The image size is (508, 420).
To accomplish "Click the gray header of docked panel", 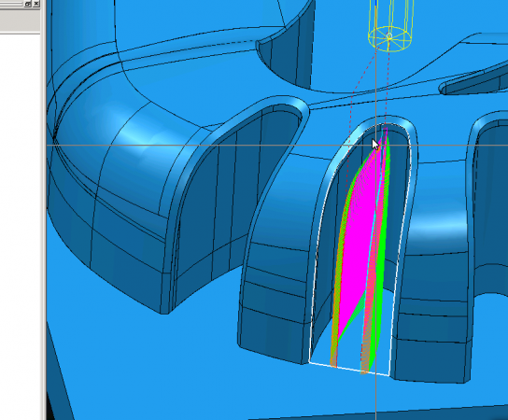I will click(x=21, y=20).
